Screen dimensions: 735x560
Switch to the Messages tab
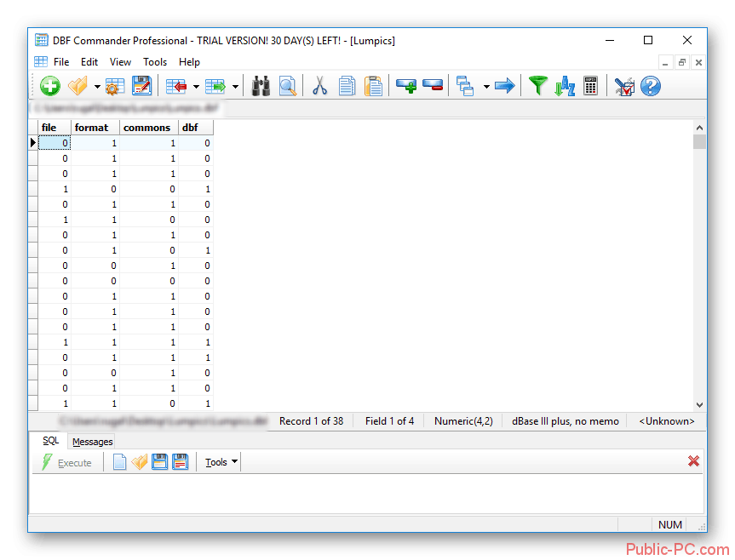[x=92, y=442]
